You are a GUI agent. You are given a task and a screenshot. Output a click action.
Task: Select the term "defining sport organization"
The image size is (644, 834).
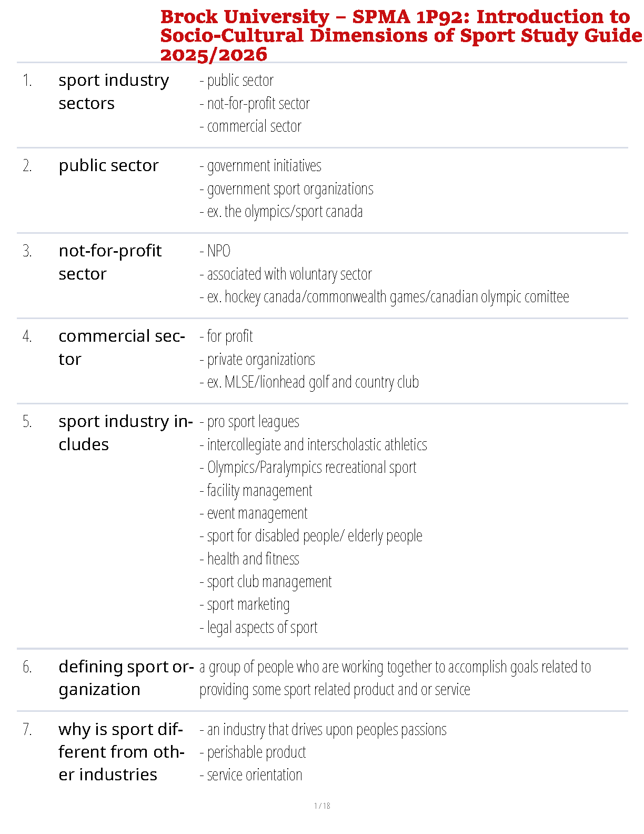[x=126, y=678]
